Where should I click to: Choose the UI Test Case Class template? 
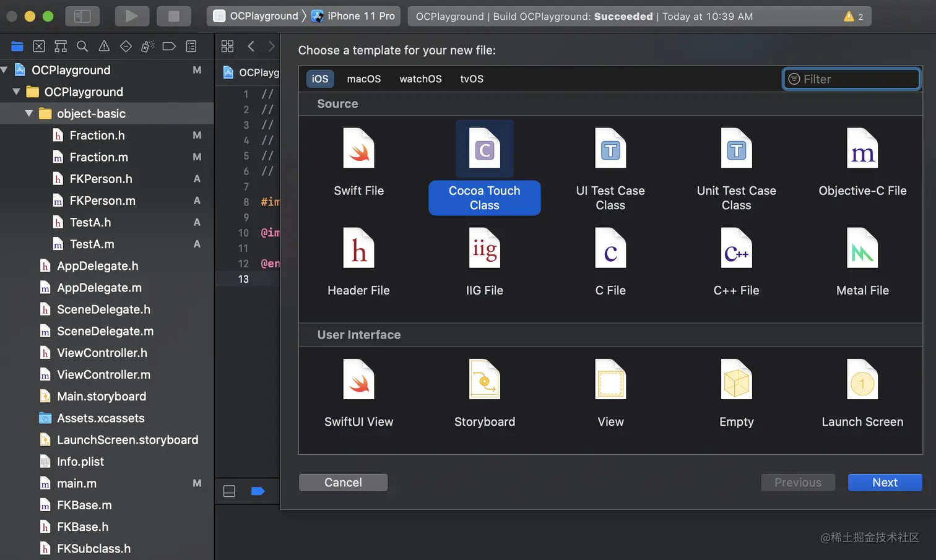[610, 168]
